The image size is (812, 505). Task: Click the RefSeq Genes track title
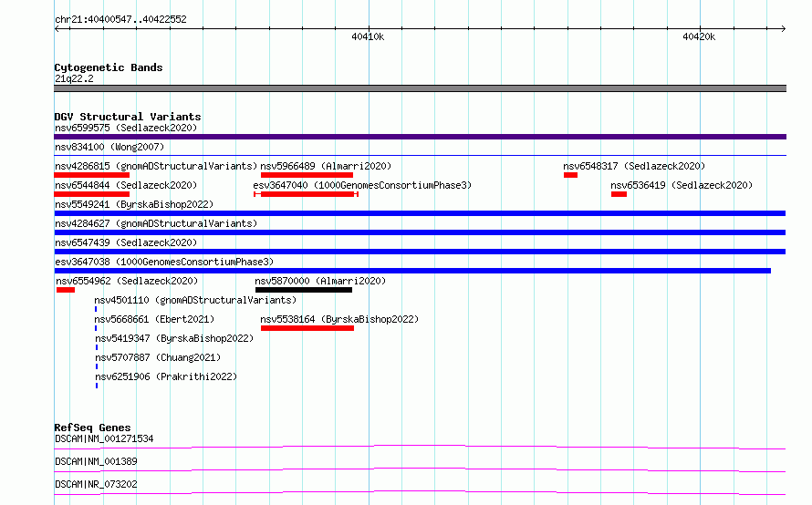pyautogui.click(x=92, y=428)
